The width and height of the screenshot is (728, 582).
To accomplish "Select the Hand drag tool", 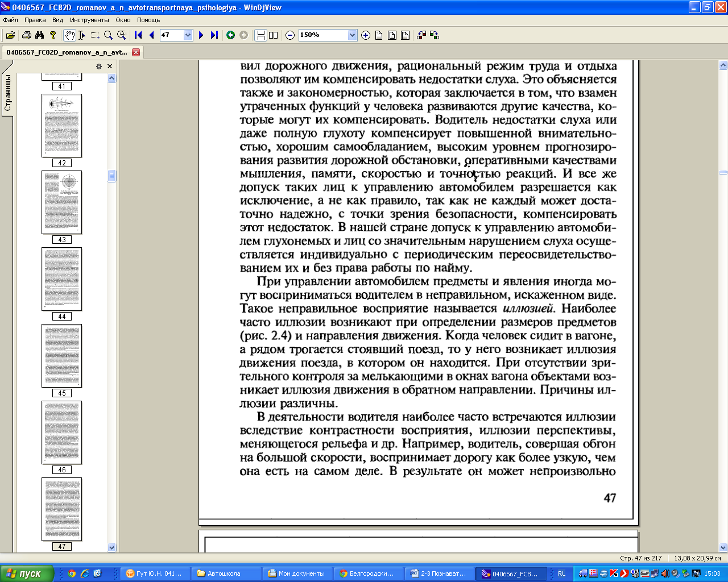I will click(69, 35).
